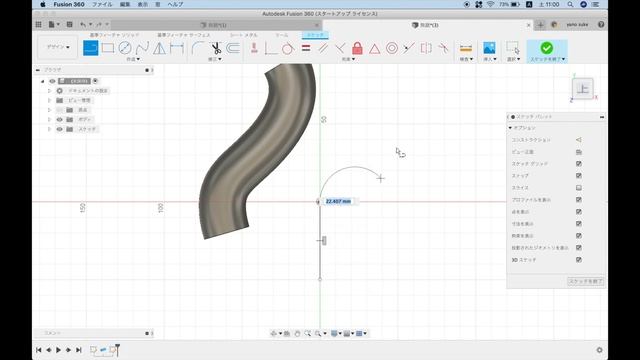Switch to the Surface tab
This screenshot has width=640, height=360.
click(184, 35)
